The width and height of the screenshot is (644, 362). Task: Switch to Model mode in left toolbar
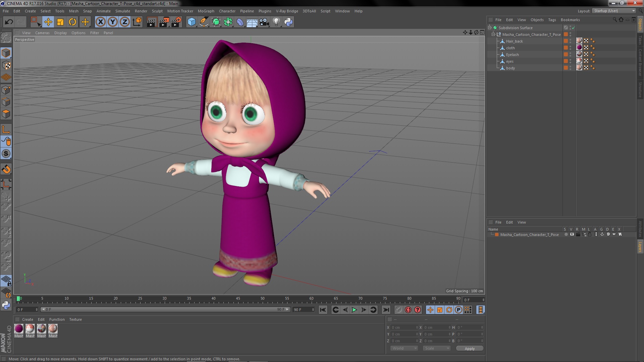pos(6,53)
